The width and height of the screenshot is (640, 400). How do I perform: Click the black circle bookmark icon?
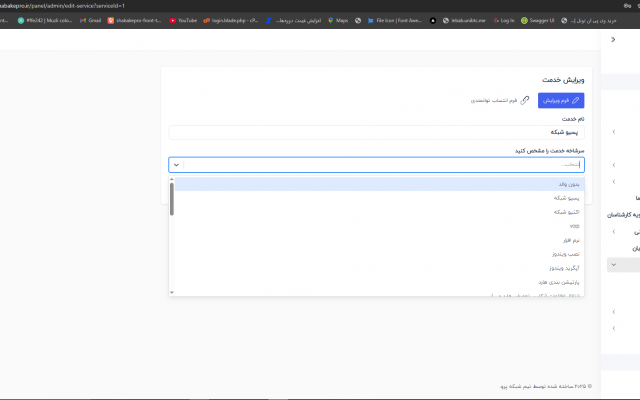(x=433, y=20)
